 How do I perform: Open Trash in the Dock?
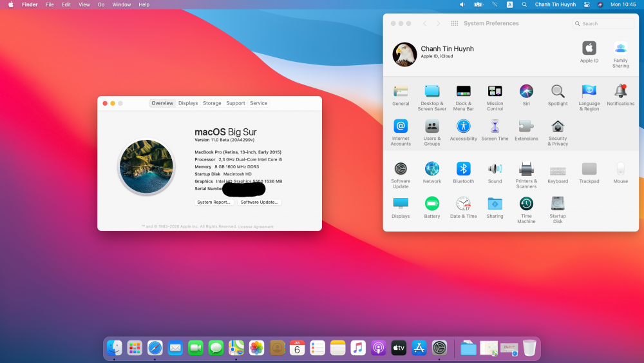click(x=529, y=348)
